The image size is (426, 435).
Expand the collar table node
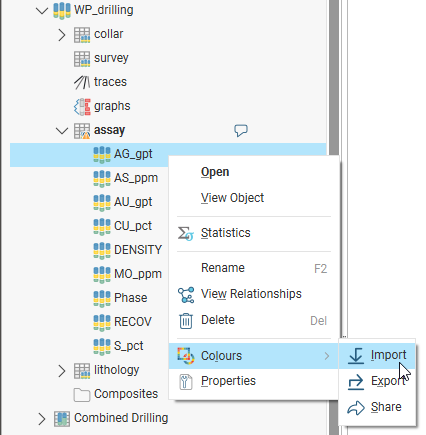[62, 34]
